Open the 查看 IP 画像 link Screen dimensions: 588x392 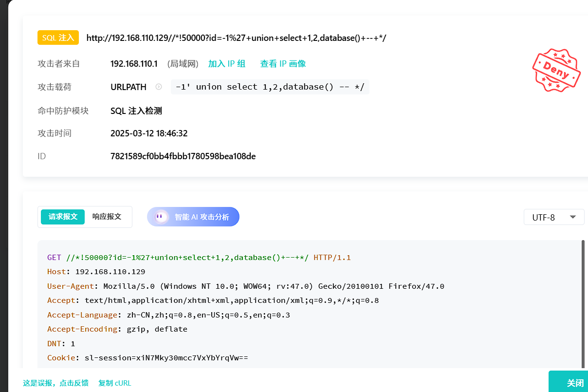point(283,64)
